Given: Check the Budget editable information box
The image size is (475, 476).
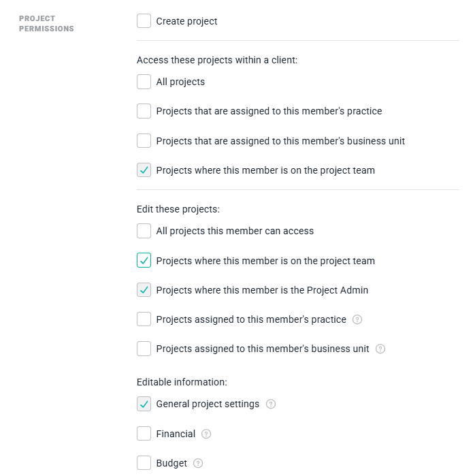Looking at the screenshot, I should pyautogui.click(x=144, y=463).
